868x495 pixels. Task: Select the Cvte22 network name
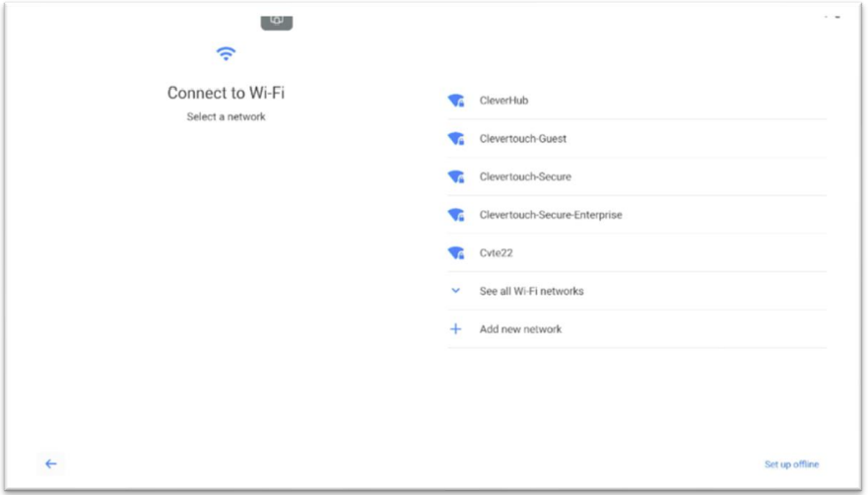[x=496, y=252]
